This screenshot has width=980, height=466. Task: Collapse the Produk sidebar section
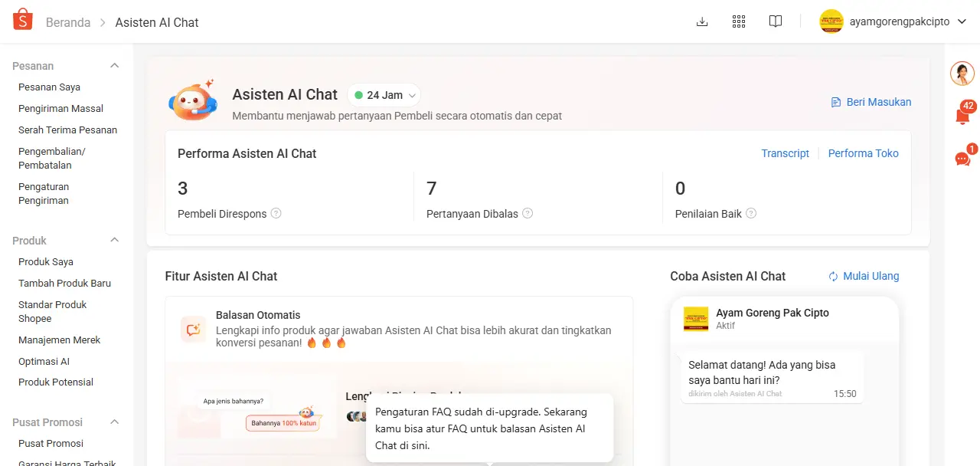pyautogui.click(x=115, y=241)
